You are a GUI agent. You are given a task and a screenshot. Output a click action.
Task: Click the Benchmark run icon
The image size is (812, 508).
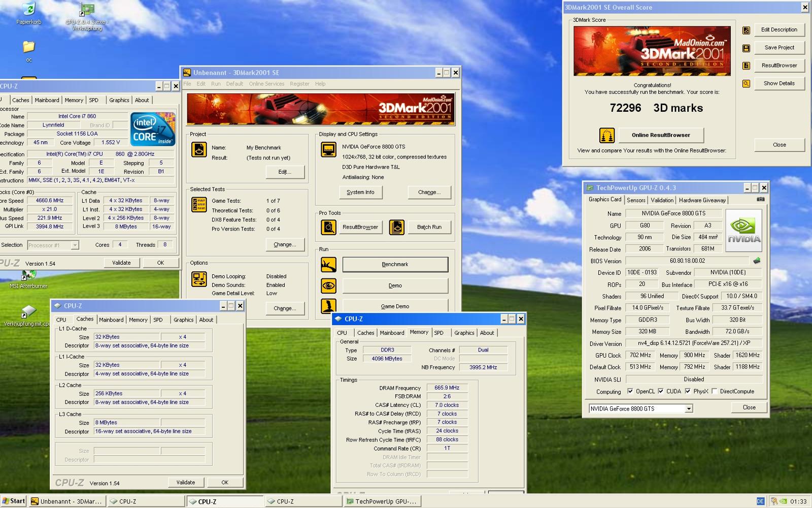pyautogui.click(x=328, y=265)
